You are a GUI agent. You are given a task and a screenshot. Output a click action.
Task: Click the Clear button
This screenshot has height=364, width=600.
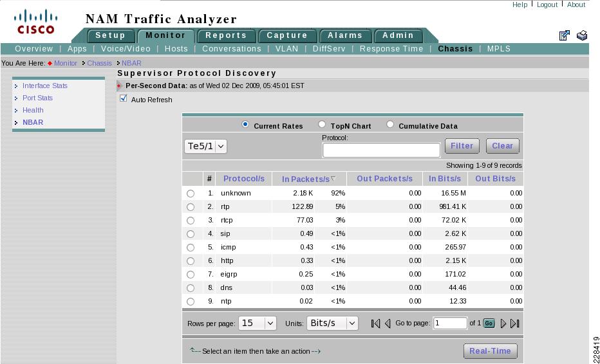pos(502,146)
